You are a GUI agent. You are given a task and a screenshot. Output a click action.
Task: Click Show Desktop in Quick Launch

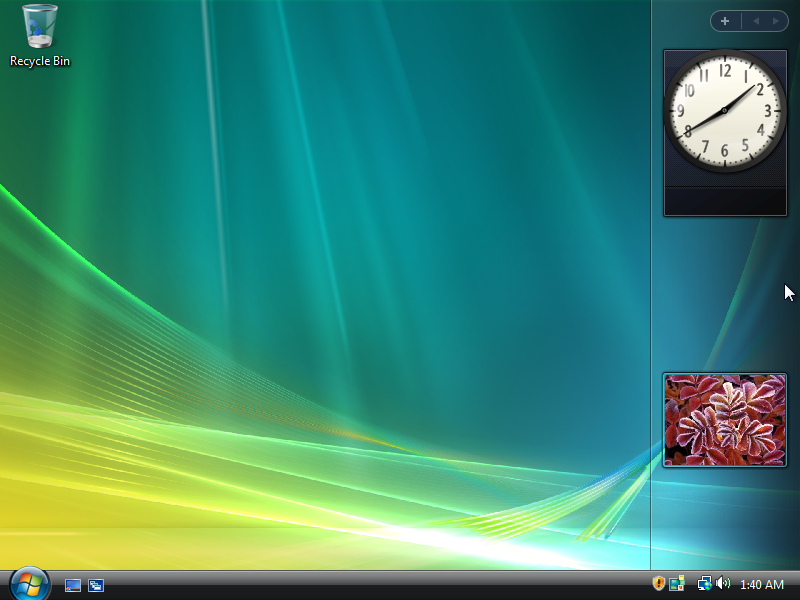[73, 585]
